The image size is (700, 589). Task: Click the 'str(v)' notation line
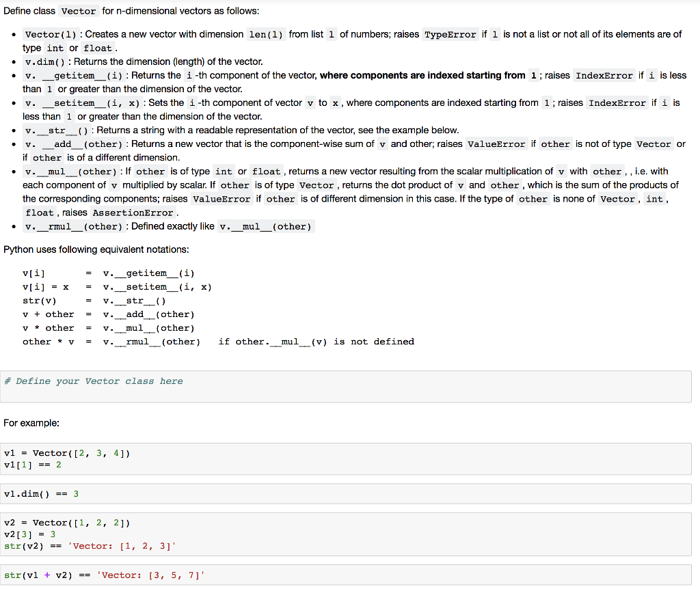pyautogui.click(x=94, y=301)
